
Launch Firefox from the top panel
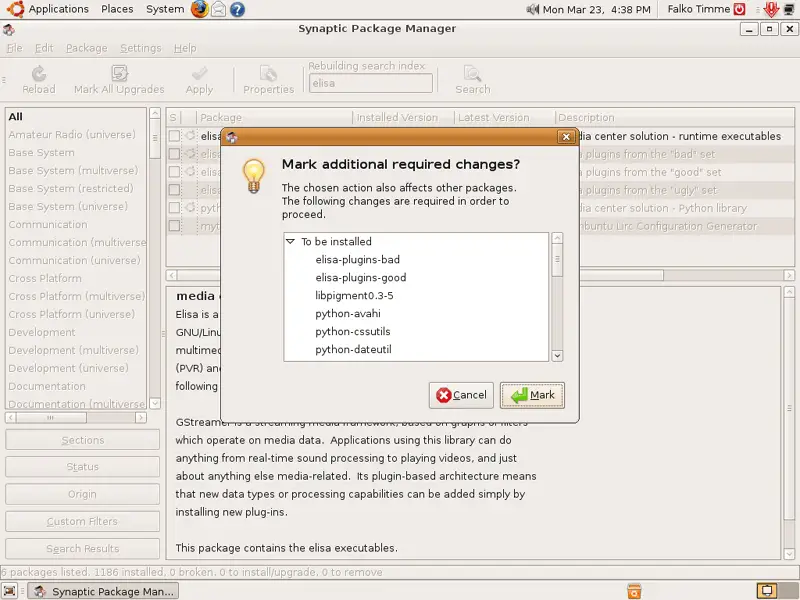[x=199, y=9]
